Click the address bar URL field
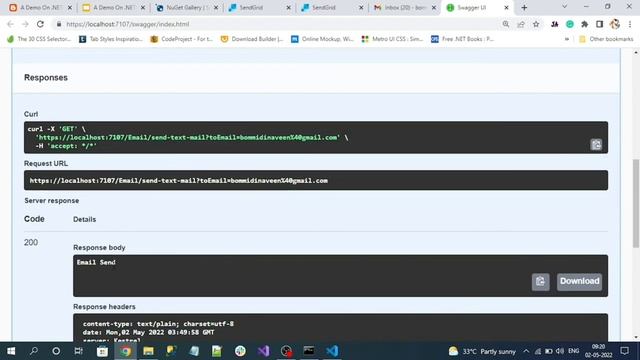This screenshot has width=640, height=360. pos(278,24)
